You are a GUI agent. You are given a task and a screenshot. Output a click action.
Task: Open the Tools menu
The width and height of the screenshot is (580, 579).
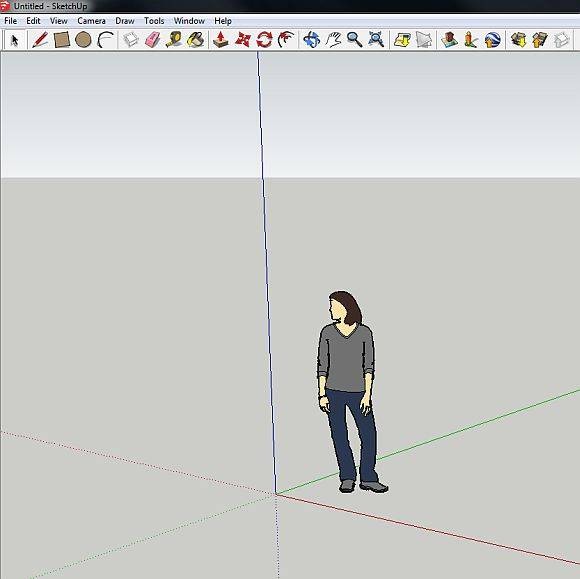coord(154,21)
